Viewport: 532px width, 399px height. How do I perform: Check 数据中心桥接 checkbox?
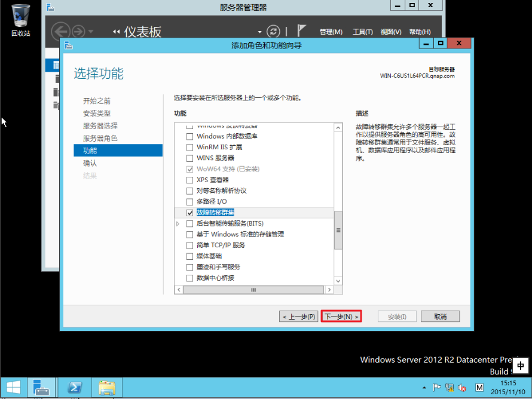[189, 278]
